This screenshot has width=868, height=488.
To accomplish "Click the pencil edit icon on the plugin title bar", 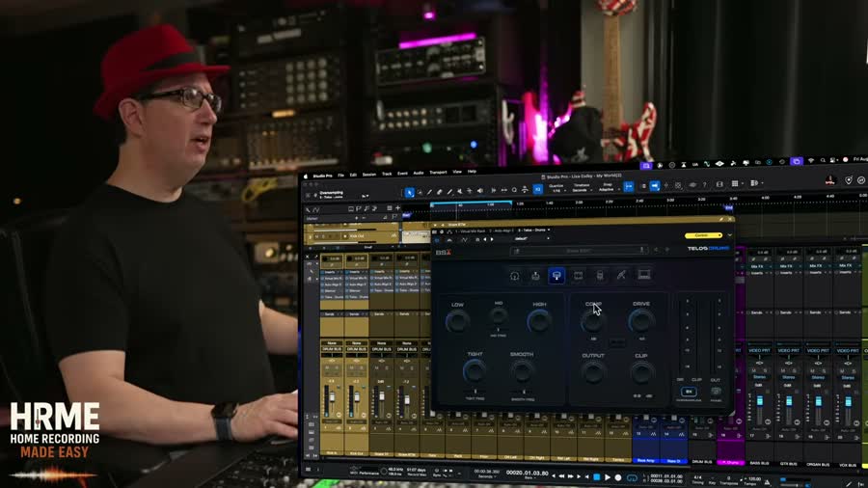I will pyautogui.click(x=720, y=219).
